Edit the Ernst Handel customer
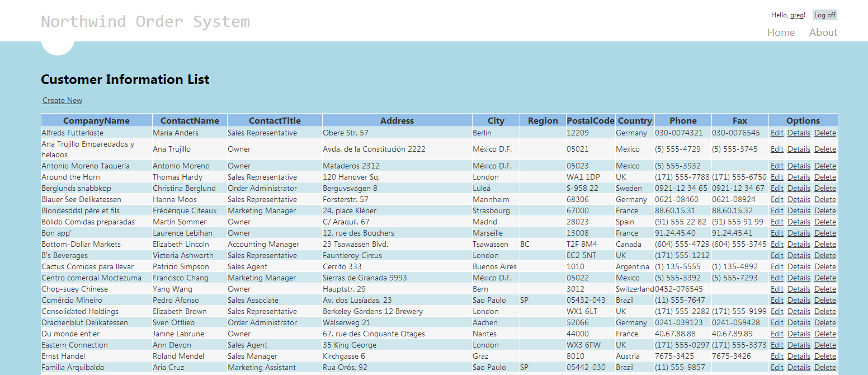The height and width of the screenshot is (375, 868). point(777,356)
